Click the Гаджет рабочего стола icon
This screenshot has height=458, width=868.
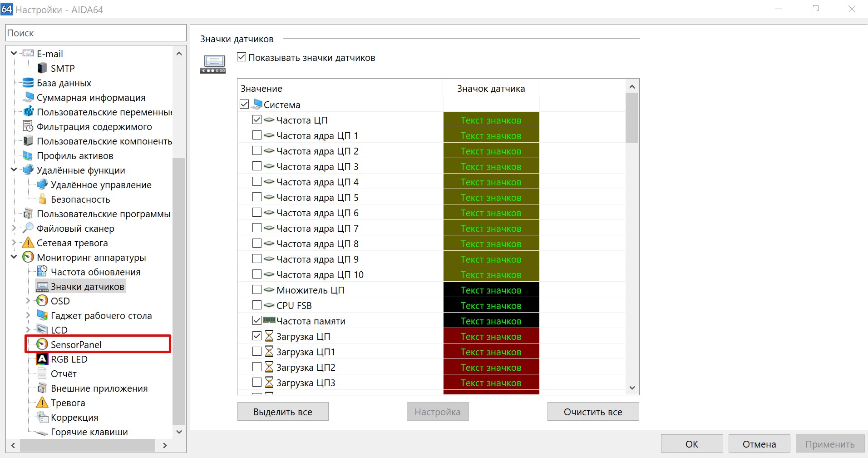click(42, 315)
